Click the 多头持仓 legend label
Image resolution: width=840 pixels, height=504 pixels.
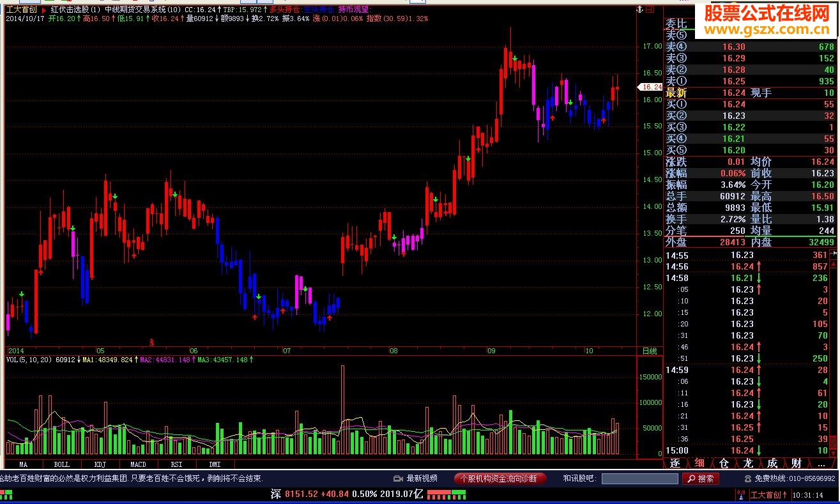(285, 10)
